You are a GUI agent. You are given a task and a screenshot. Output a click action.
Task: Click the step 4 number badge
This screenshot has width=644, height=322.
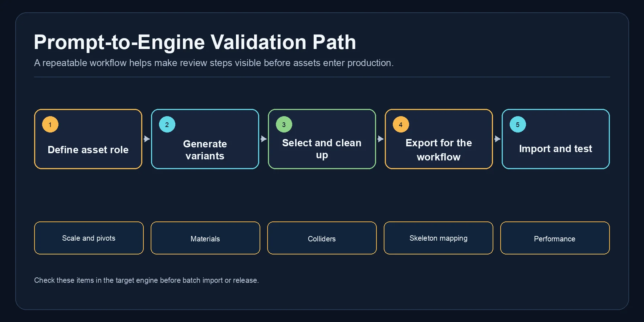coord(401,125)
